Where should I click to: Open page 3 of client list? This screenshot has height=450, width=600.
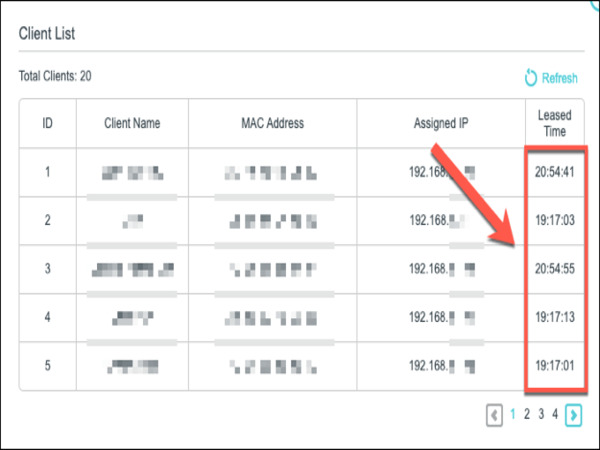coord(541,414)
